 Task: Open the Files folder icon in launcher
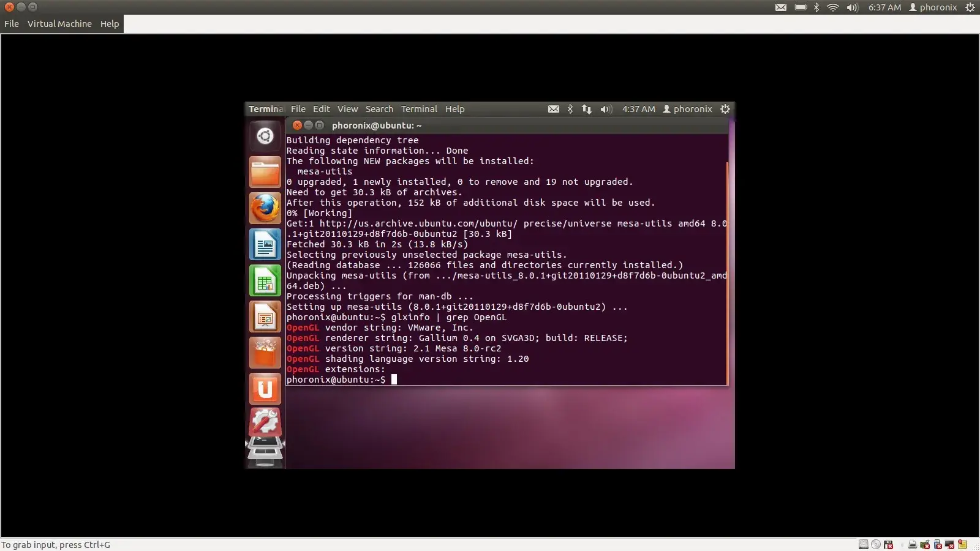(265, 172)
